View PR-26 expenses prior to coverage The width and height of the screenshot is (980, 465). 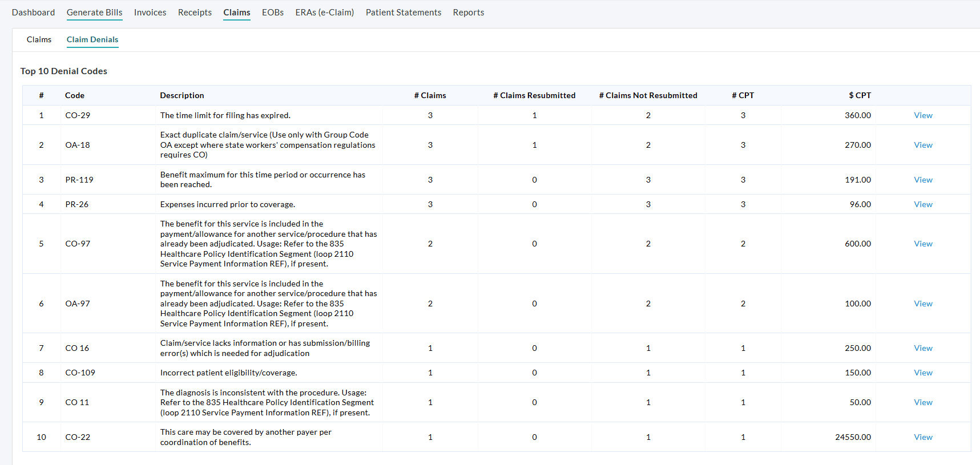(x=922, y=204)
